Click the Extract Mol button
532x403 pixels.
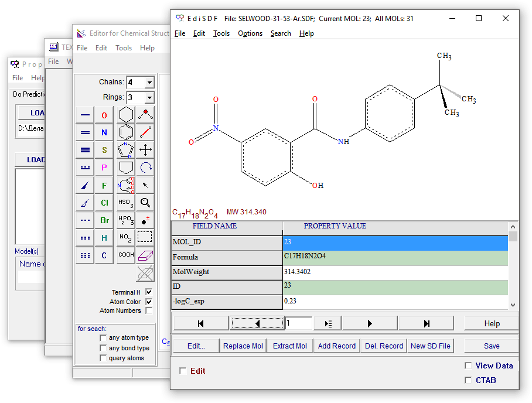289,346
